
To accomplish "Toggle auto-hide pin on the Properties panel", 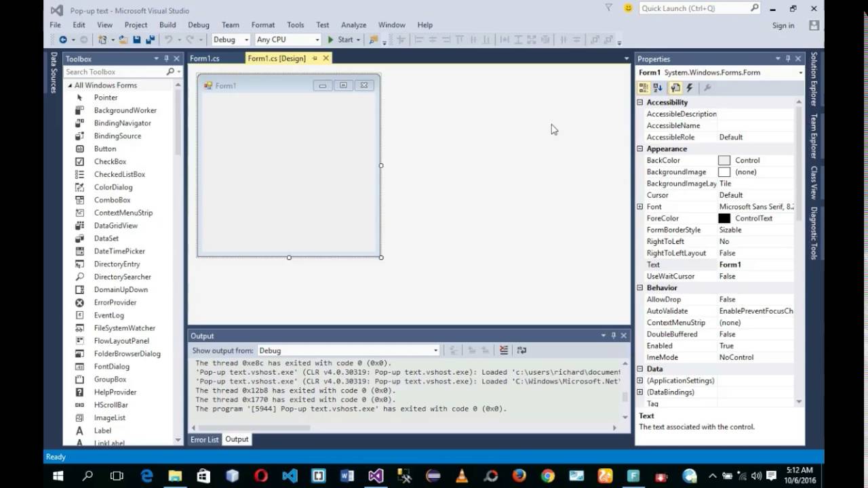I will pos(787,59).
